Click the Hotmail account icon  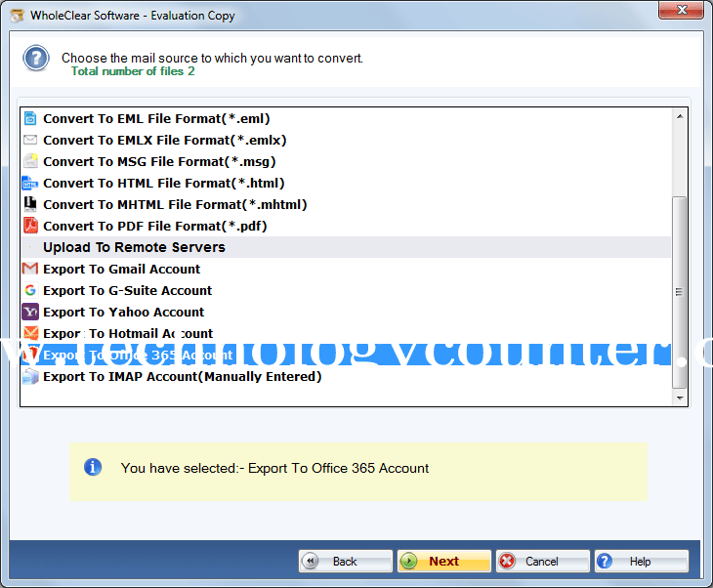coord(30,333)
